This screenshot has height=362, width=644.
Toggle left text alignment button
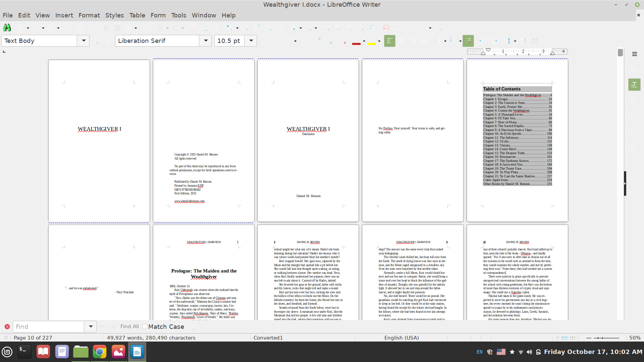point(389,41)
